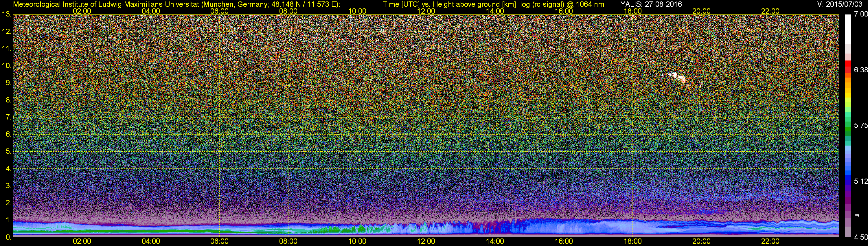Click the 1 km height axis label
868x246 pixels.
pyautogui.click(x=8, y=220)
